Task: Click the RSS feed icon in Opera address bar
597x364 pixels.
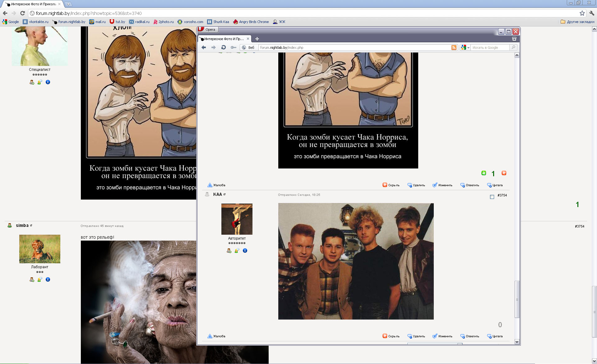Action: pyautogui.click(x=454, y=48)
